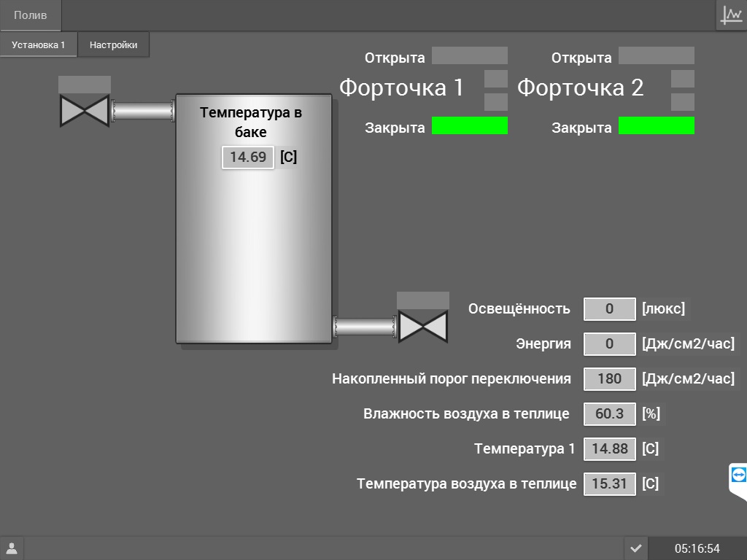Screen dimensions: 747x560
Task: Switch to the Установка 1 tab
Action: (39, 44)
